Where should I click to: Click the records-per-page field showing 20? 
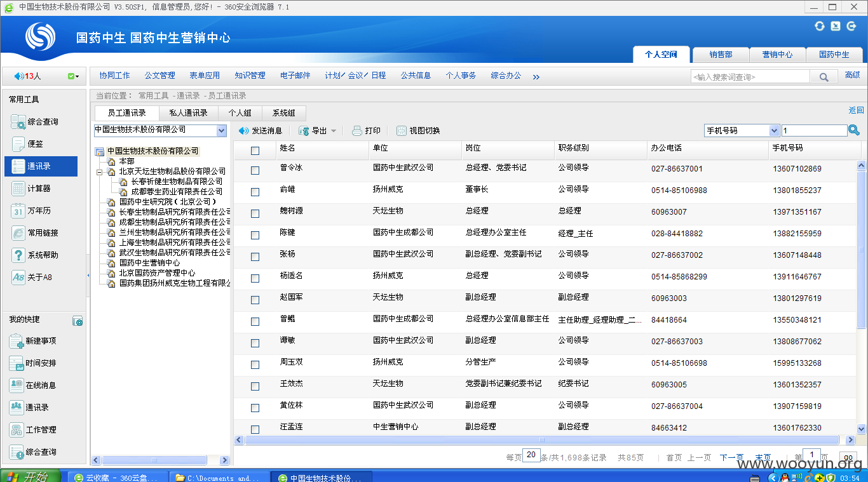(532, 455)
